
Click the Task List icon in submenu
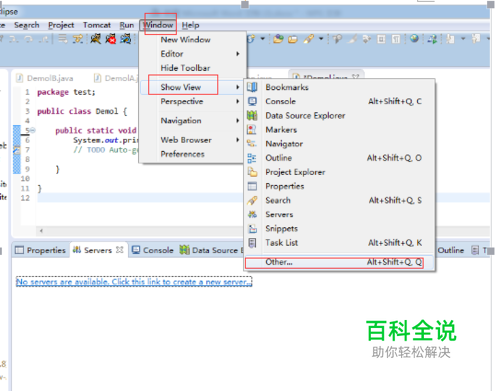pos(252,243)
